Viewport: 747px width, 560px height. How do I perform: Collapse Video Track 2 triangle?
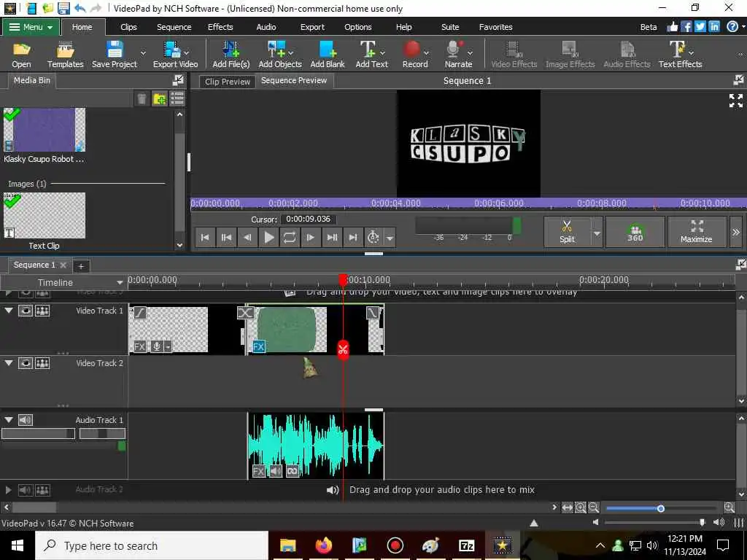tap(9, 363)
